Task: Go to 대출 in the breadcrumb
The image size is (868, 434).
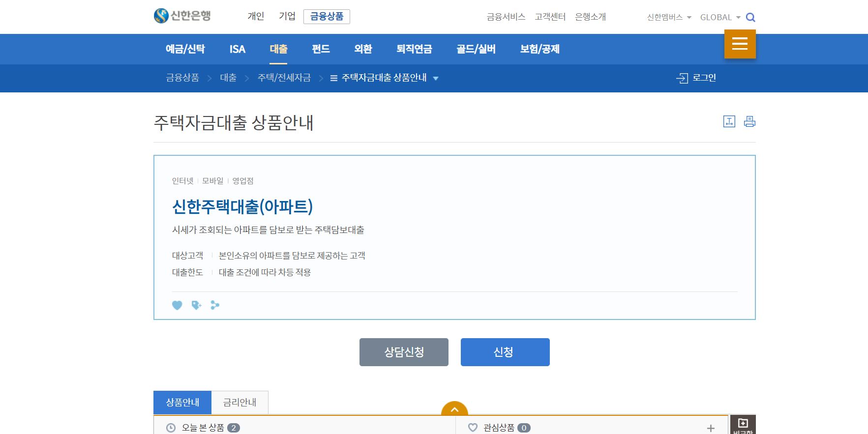Action: pos(228,78)
